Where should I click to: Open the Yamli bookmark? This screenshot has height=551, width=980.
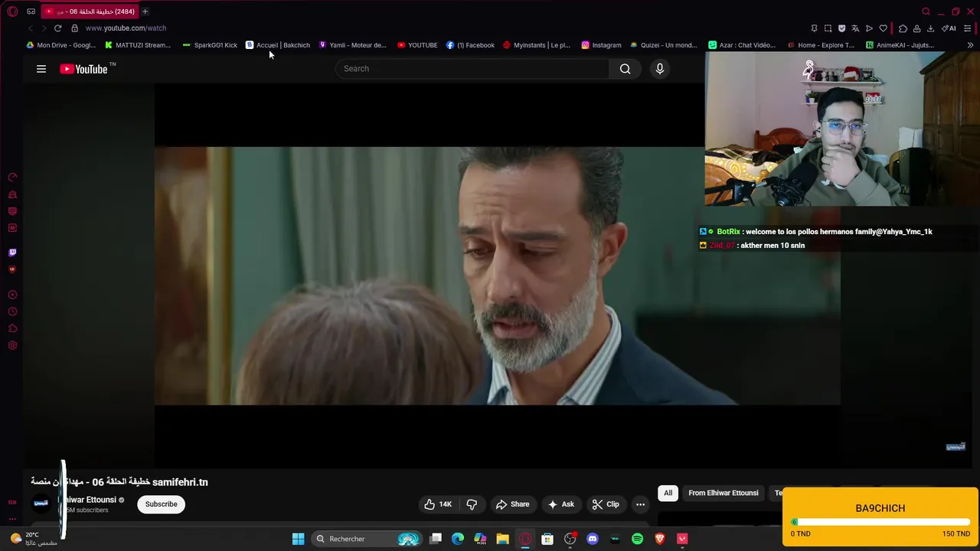pos(352,45)
